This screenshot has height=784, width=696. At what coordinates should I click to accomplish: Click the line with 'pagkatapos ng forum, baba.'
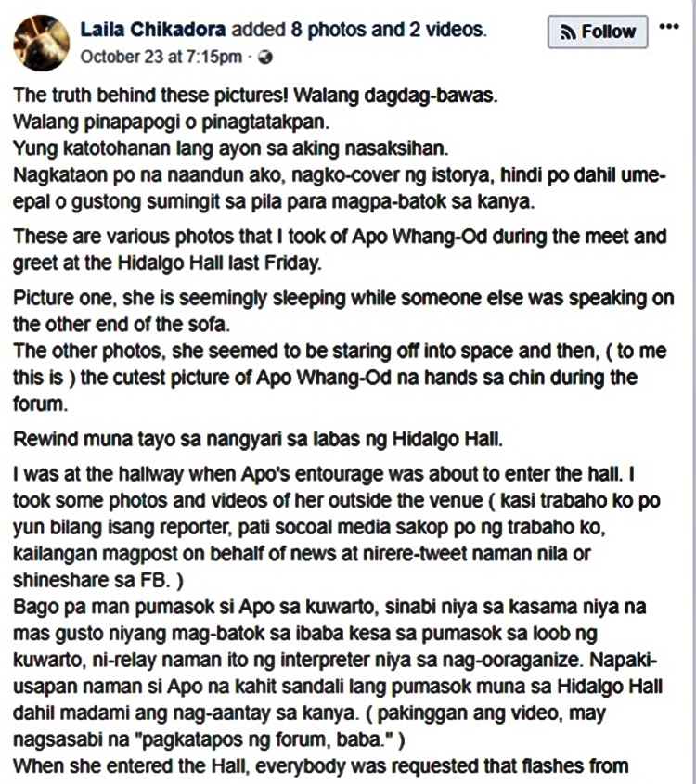coord(209,739)
